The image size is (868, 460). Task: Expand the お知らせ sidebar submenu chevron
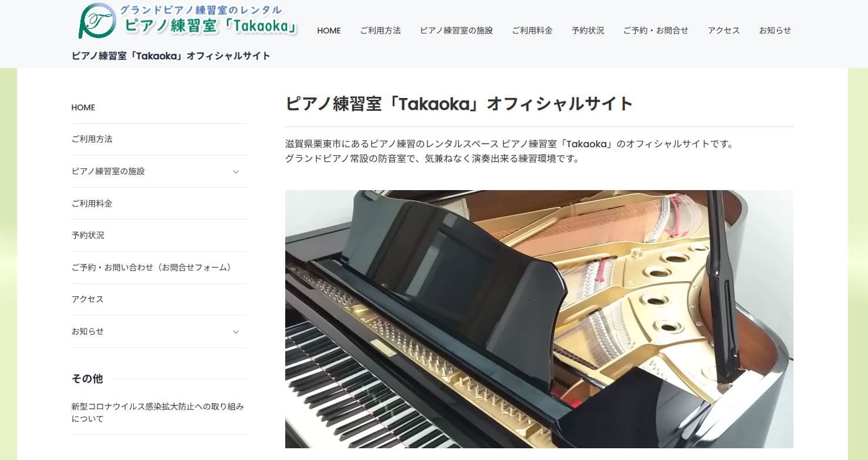coord(236,332)
